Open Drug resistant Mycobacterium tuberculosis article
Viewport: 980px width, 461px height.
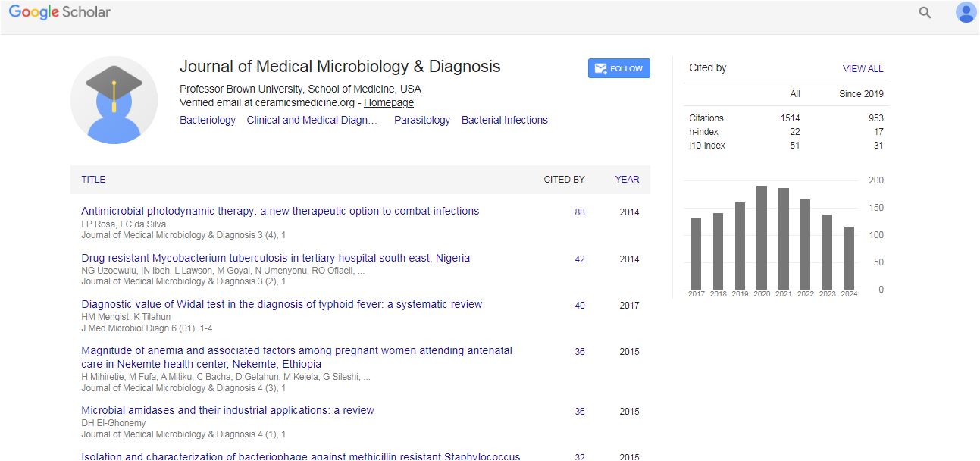click(x=275, y=258)
